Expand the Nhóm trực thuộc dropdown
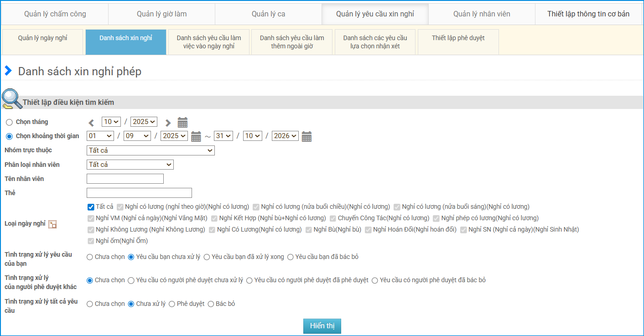The image size is (644, 336). (x=151, y=150)
